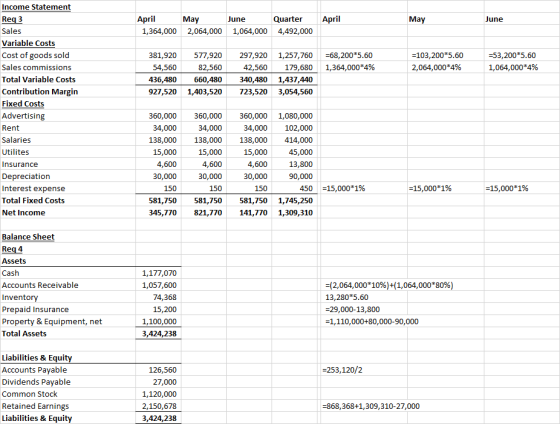
Task: Click quarter cost of goods 1,257,760
Action: pyautogui.click(x=295, y=55)
